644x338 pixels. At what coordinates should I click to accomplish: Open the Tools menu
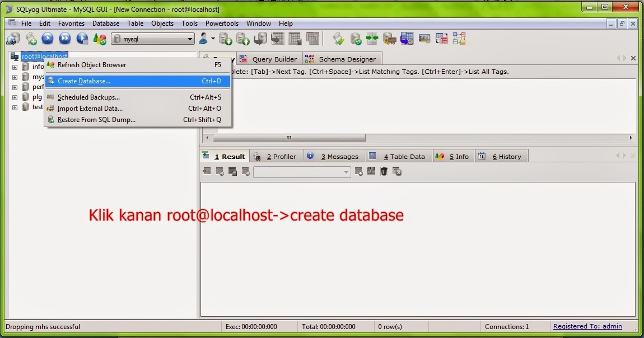189,24
